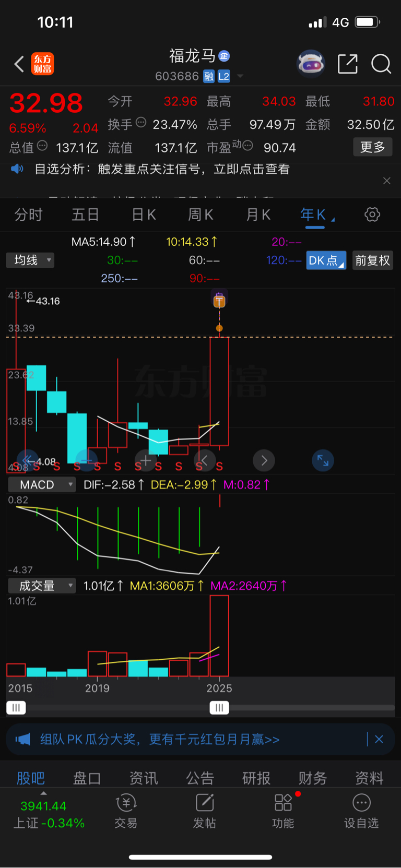The image size is (401, 868).
Task: Open the 东方财富 logo icon
Action: 42,64
